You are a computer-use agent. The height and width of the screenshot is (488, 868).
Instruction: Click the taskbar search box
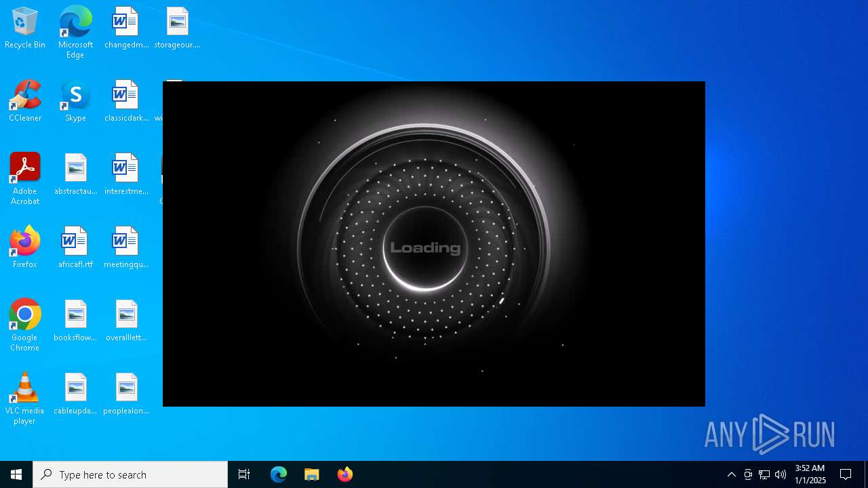pyautogui.click(x=130, y=474)
